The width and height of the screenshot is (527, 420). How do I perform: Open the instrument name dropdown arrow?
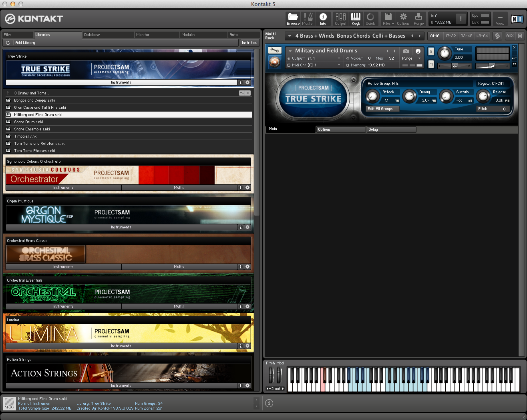coord(290,51)
